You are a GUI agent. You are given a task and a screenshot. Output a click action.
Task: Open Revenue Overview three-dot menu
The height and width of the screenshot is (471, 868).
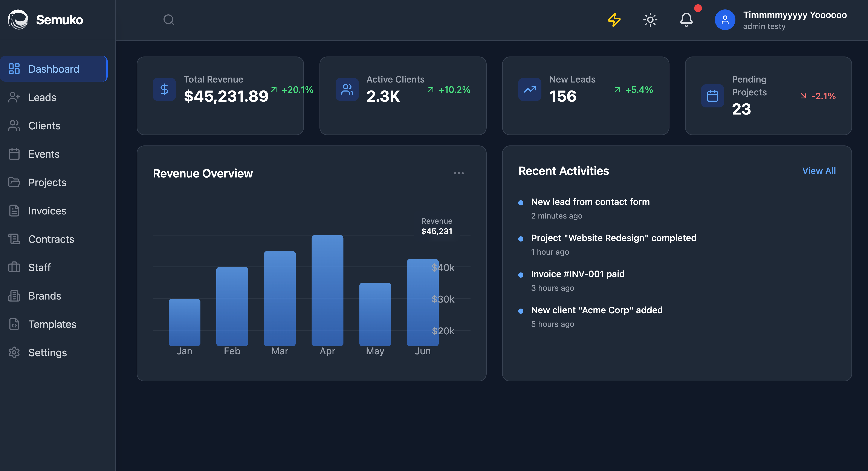point(458,173)
